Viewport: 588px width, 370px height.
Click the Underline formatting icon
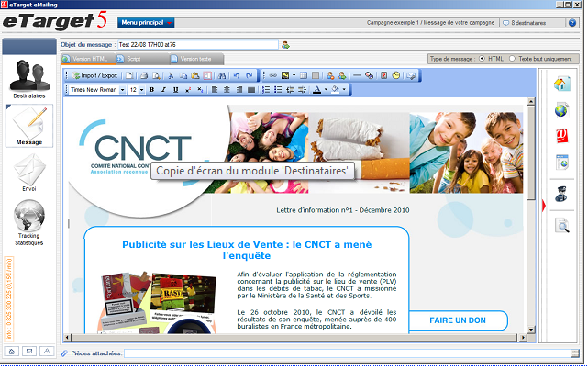[x=175, y=90]
